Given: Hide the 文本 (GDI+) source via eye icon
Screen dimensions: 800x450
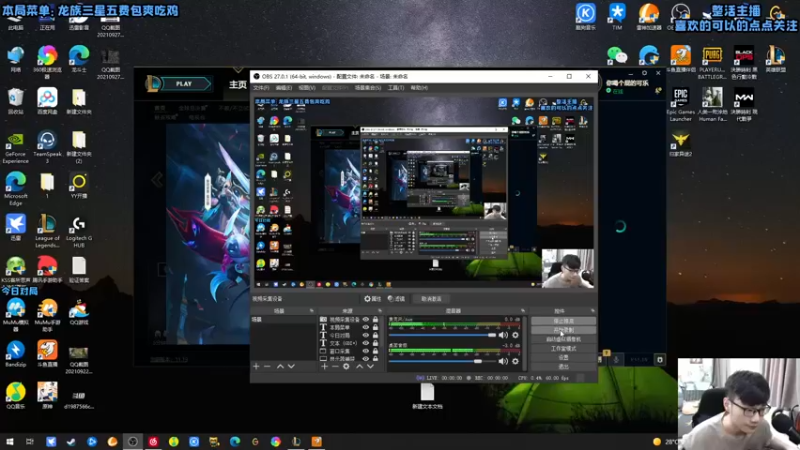Looking at the screenshot, I should coord(365,343).
